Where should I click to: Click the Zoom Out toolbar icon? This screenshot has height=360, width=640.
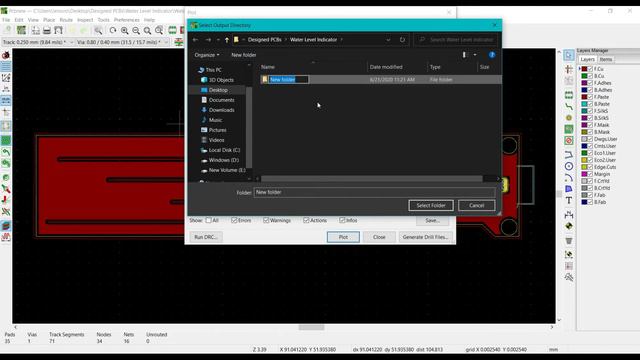pyautogui.click(x=136, y=30)
